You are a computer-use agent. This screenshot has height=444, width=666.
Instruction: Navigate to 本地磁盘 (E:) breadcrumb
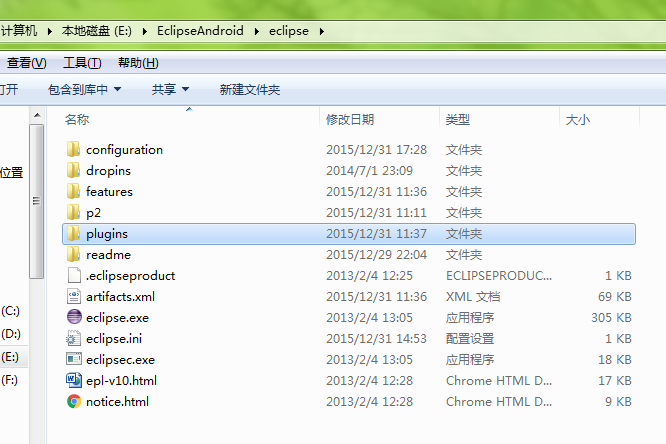point(97,31)
